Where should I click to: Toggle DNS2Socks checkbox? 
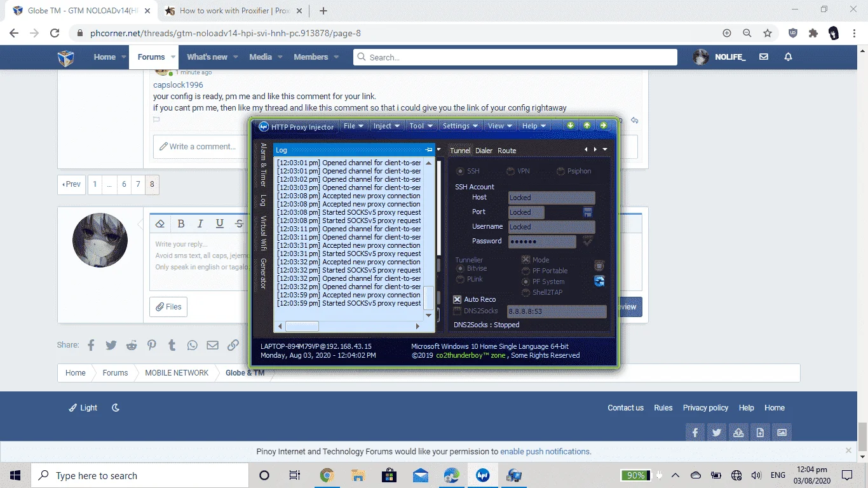(457, 311)
